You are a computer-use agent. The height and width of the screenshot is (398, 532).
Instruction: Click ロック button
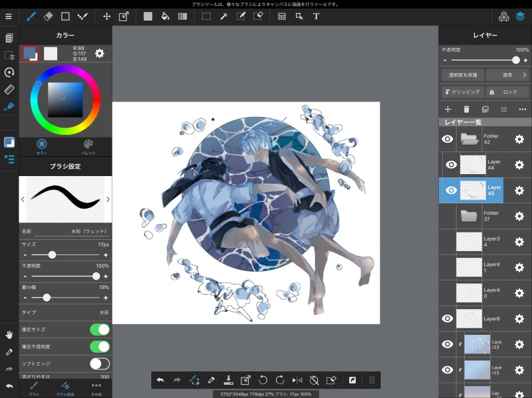coord(507,92)
